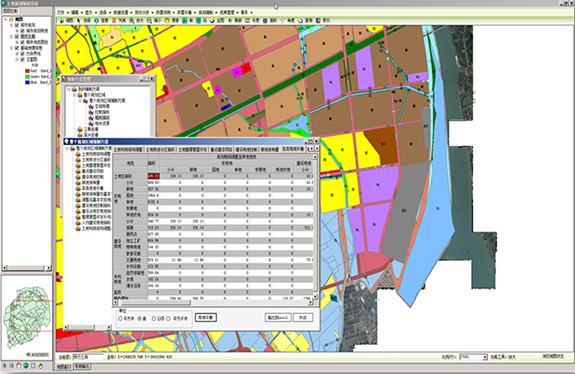Toggle the satellite image layer checkbox

23,59
